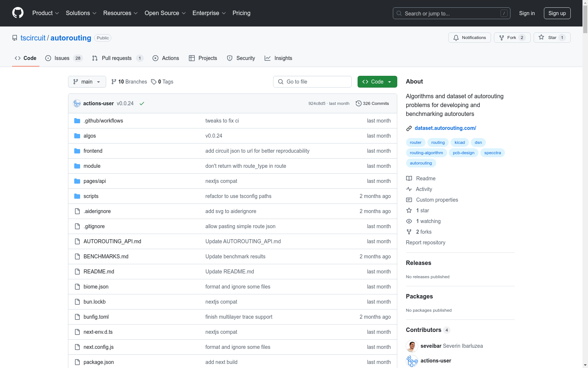Image resolution: width=588 pixels, height=368 pixels.
Task: Click the Custom properties icon
Action: (409, 200)
